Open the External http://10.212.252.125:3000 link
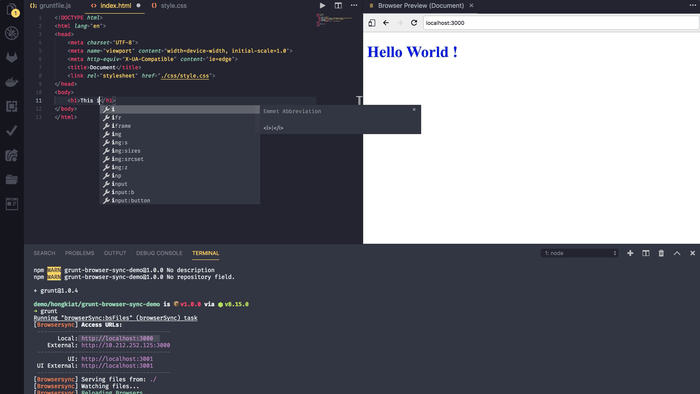 point(125,345)
